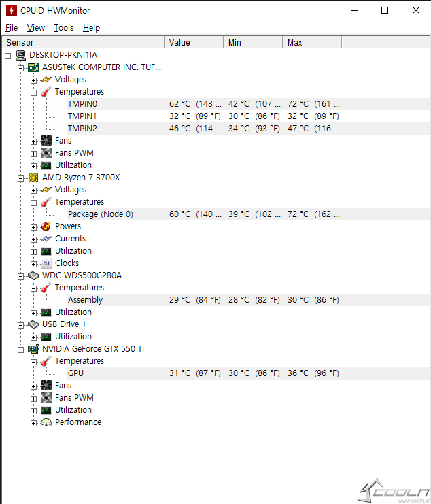The width and height of the screenshot is (431, 504).
Task: Select the GPU temperature row
Action: pos(249,373)
